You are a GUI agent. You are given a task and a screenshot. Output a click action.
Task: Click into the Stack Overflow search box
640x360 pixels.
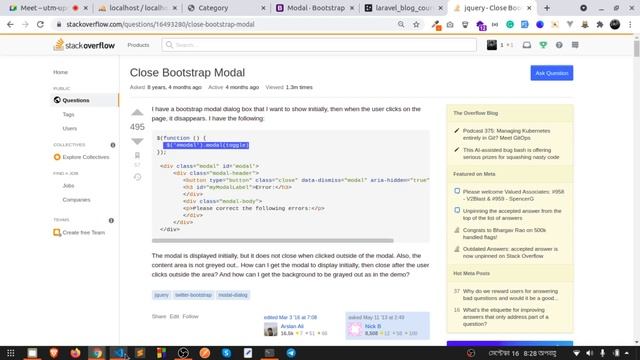[319, 45]
